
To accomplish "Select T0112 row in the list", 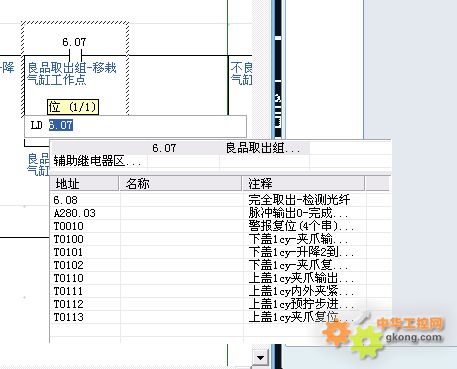I will tap(220, 304).
